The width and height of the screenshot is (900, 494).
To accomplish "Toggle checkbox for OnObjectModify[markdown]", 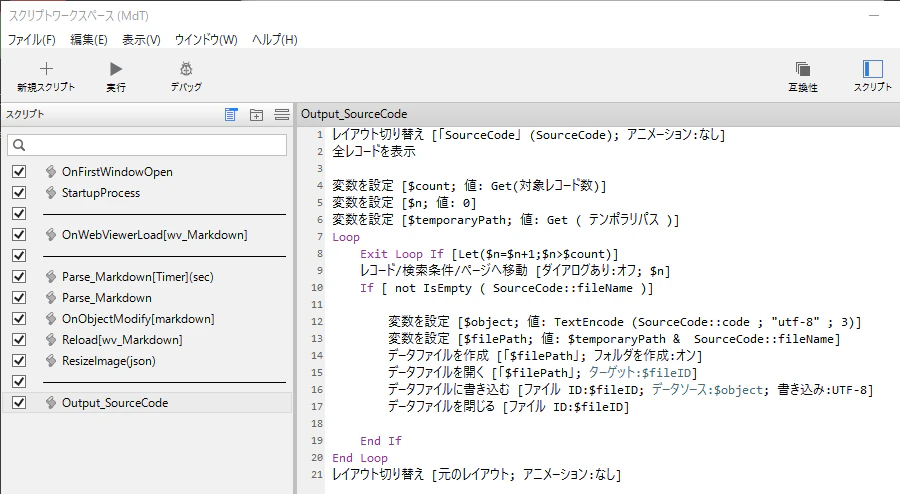I will click(x=19, y=318).
